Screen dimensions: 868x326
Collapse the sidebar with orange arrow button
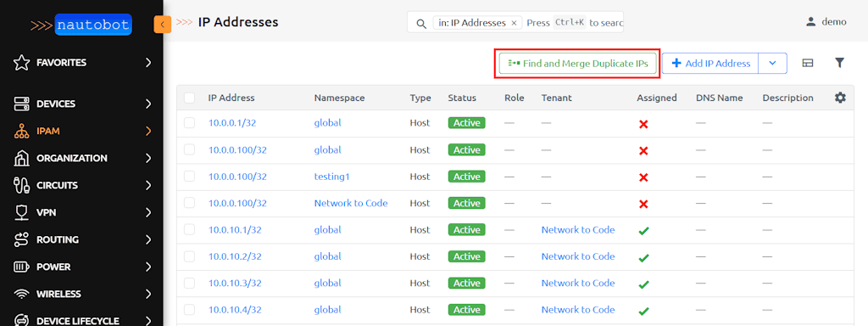pos(162,25)
